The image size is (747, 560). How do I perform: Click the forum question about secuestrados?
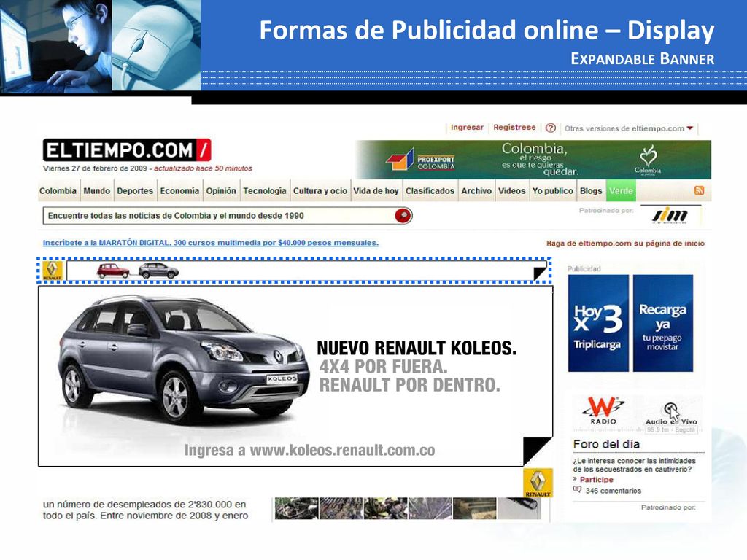pyautogui.click(x=634, y=464)
